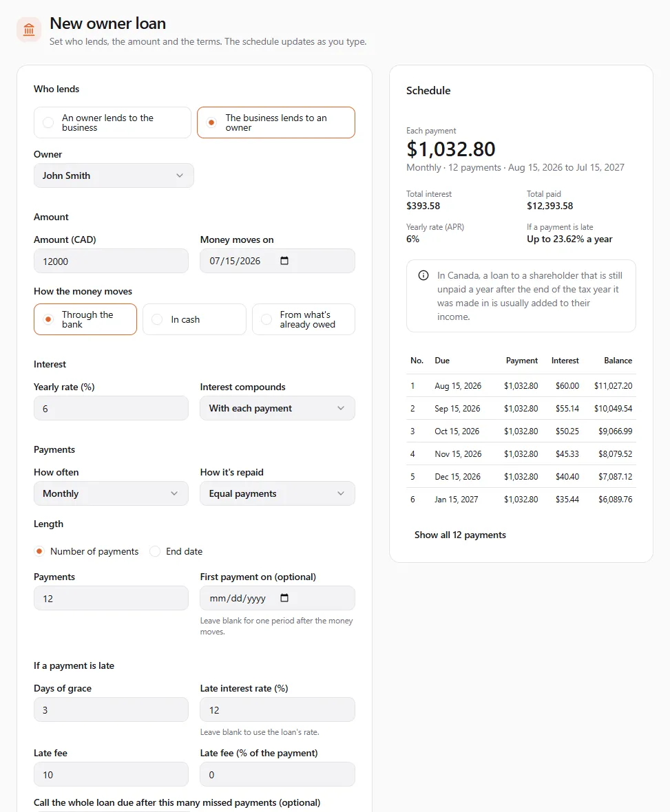Viewport: 670px width, 812px height.
Task: Click the Aug 15, 2026 schedule row
Action: [521, 386]
